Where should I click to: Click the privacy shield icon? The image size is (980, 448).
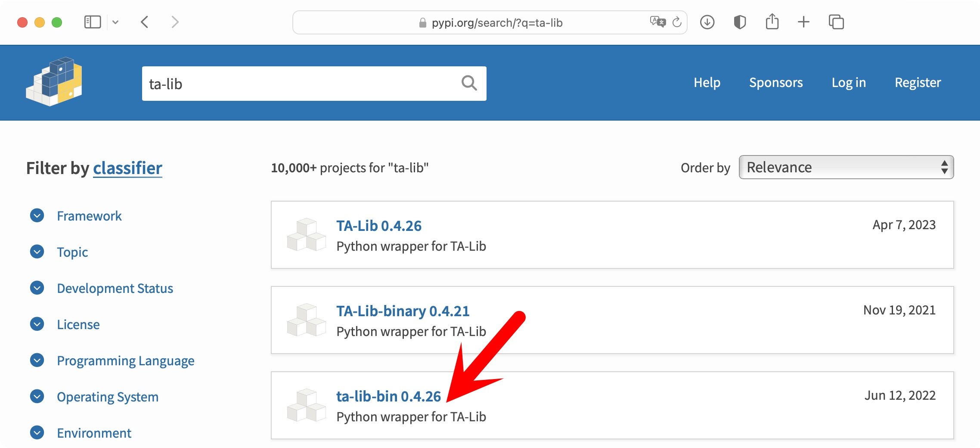(x=740, y=22)
